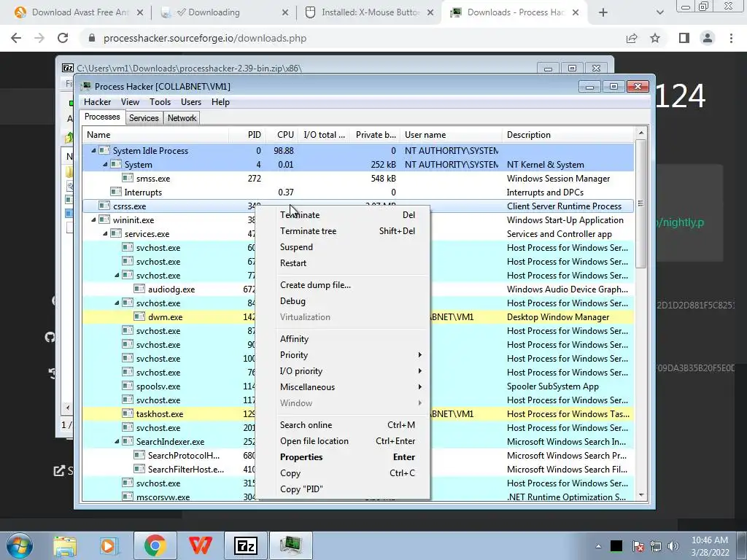This screenshot has width=747, height=560.
Task: Show hidden tray icons arrow
Action: (x=598, y=546)
